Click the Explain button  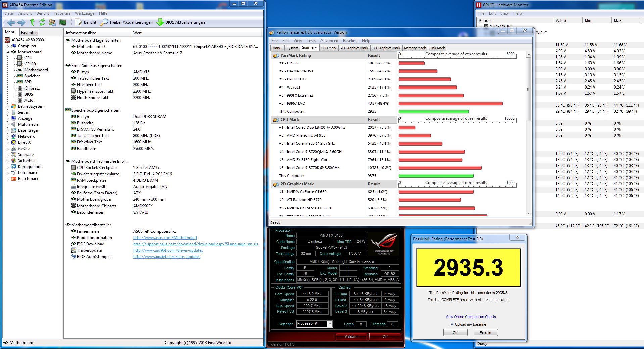click(x=485, y=333)
